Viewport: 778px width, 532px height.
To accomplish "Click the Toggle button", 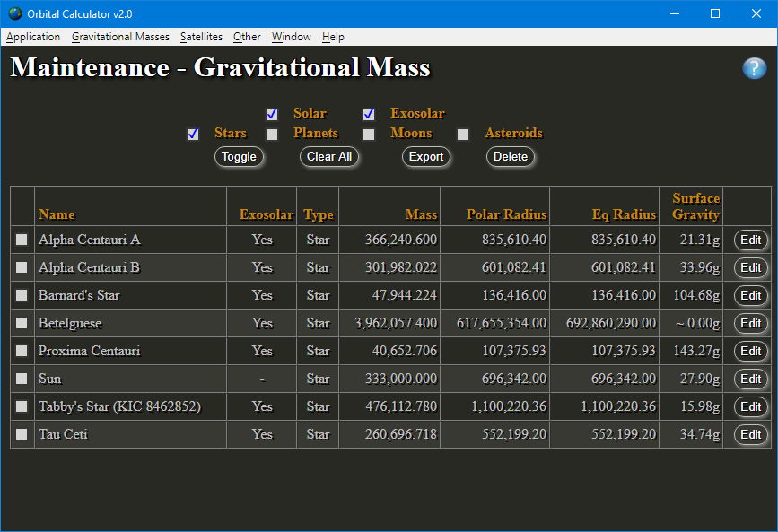I will tap(239, 157).
